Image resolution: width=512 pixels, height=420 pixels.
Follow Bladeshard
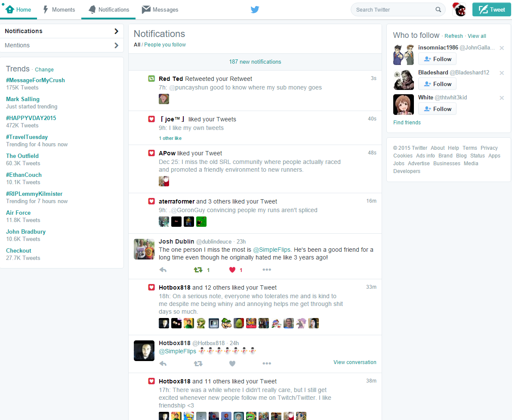(x=437, y=84)
